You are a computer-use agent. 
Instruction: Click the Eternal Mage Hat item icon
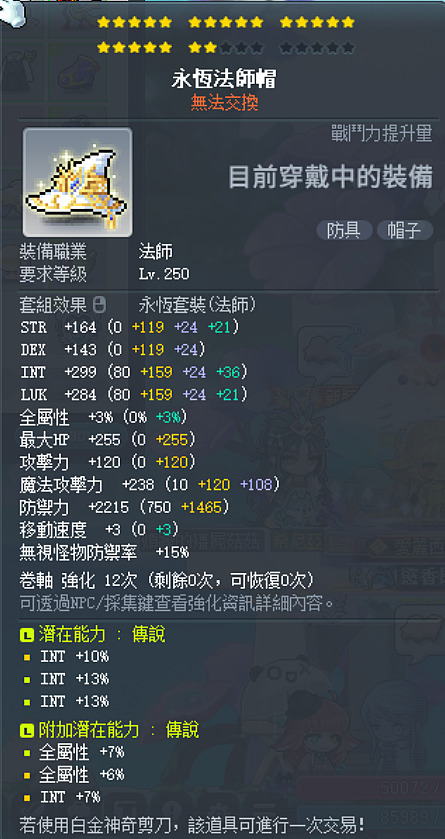[78, 182]
